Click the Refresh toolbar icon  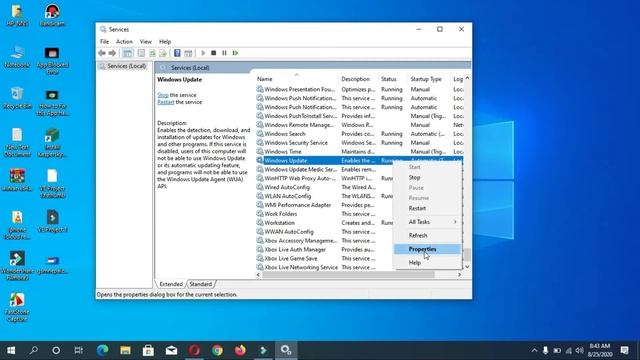point(152,53)
